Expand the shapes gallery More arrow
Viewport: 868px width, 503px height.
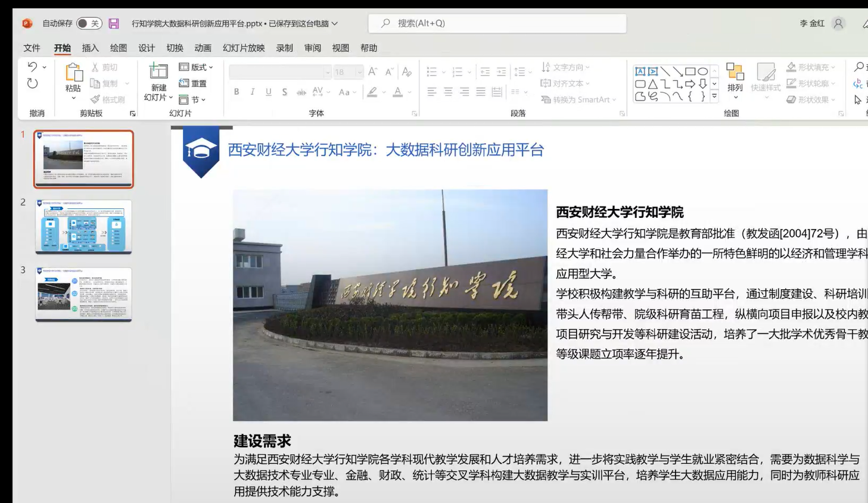(714, 96)
